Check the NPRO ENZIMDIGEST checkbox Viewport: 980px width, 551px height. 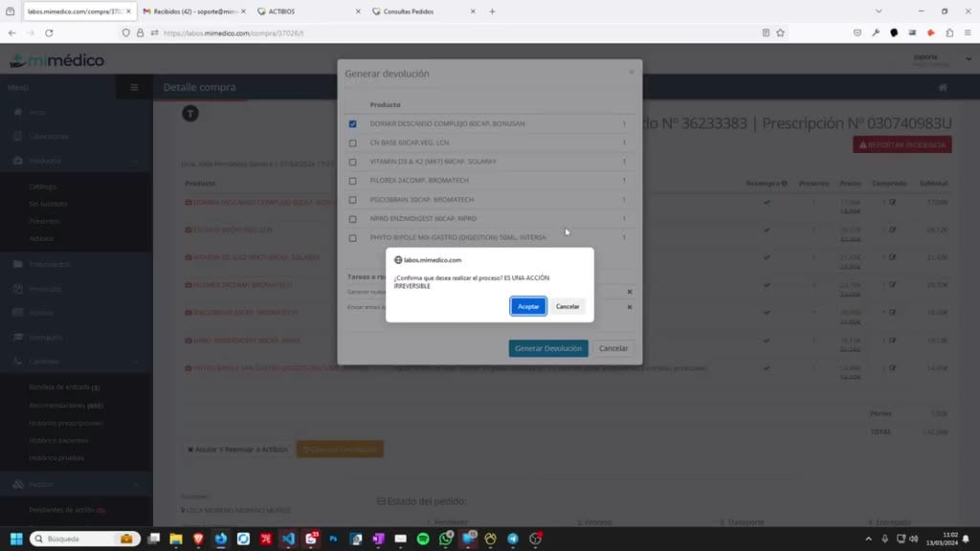tap(352, 219)
